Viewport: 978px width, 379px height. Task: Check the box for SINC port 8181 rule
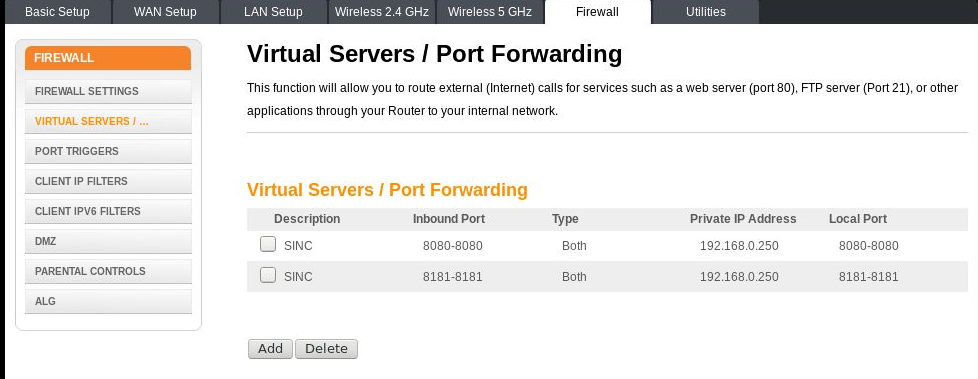268,275
